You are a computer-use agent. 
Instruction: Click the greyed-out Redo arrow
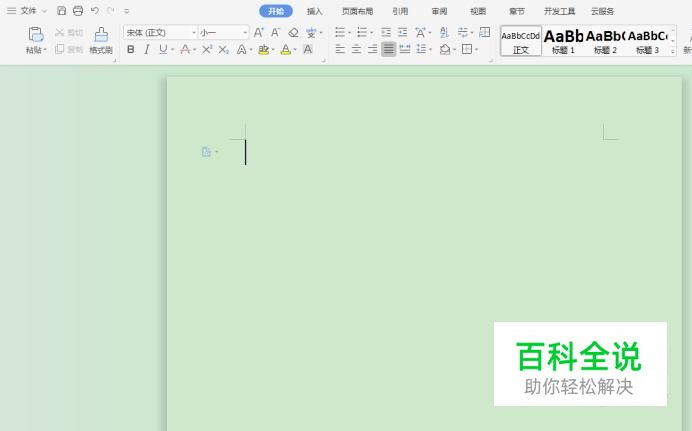click(111, 11)
